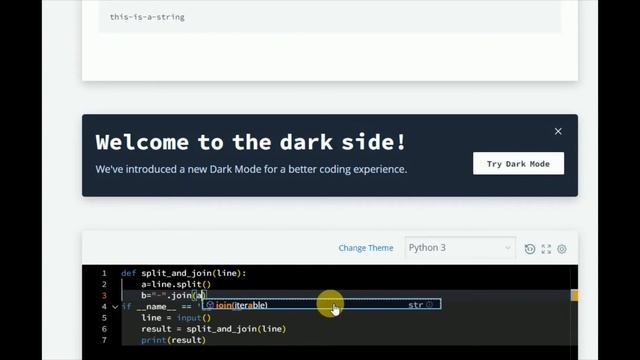This screenshot has height=360, width=640.
Task: Collapse the code fold arrow on line 4
Action: point(115,307)
